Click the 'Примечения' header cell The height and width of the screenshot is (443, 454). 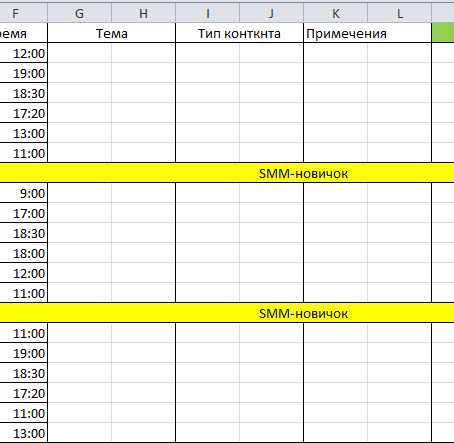tap(367, 33)
